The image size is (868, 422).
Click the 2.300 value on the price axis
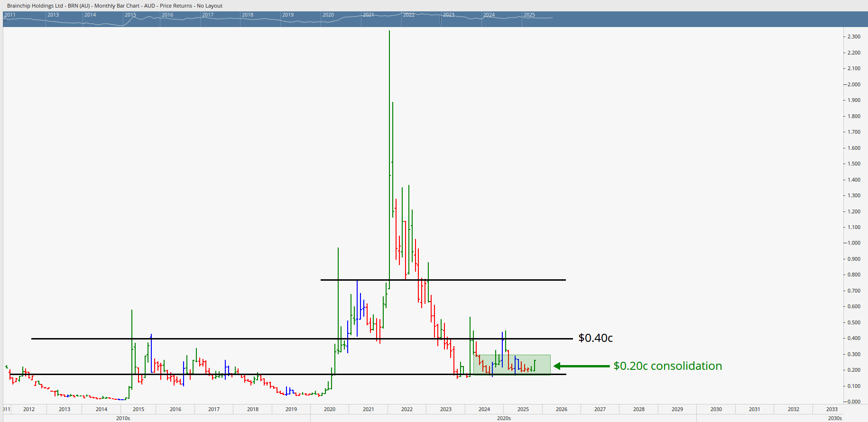click(x=854, y=37)
